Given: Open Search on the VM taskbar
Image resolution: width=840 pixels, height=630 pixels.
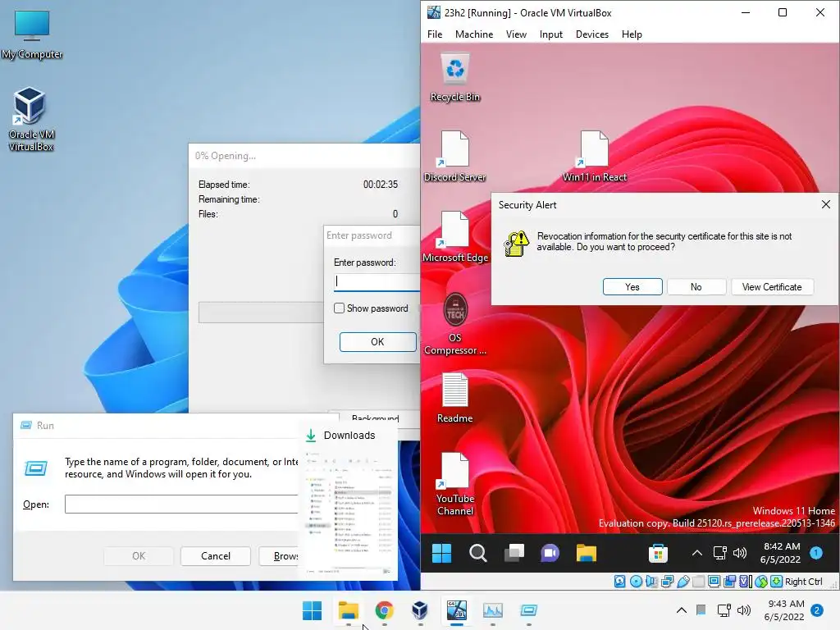Looking at the screenshot, I should pos(478,553).
